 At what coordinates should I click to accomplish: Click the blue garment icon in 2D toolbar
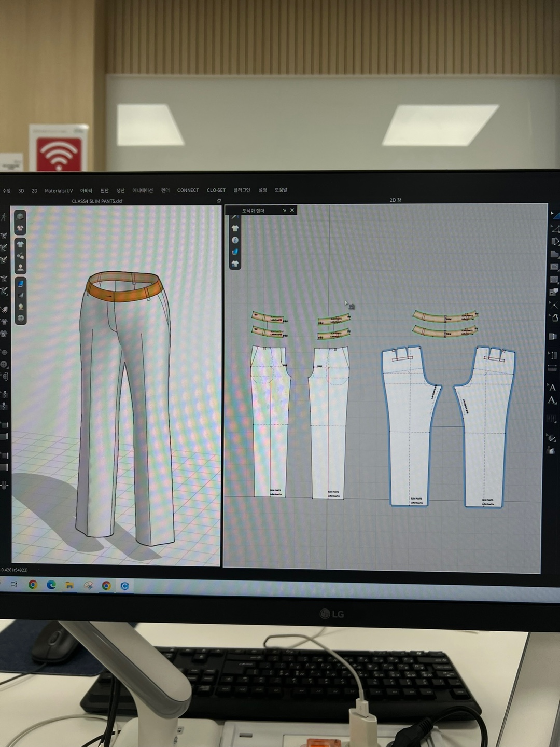[x=235, y=252]
